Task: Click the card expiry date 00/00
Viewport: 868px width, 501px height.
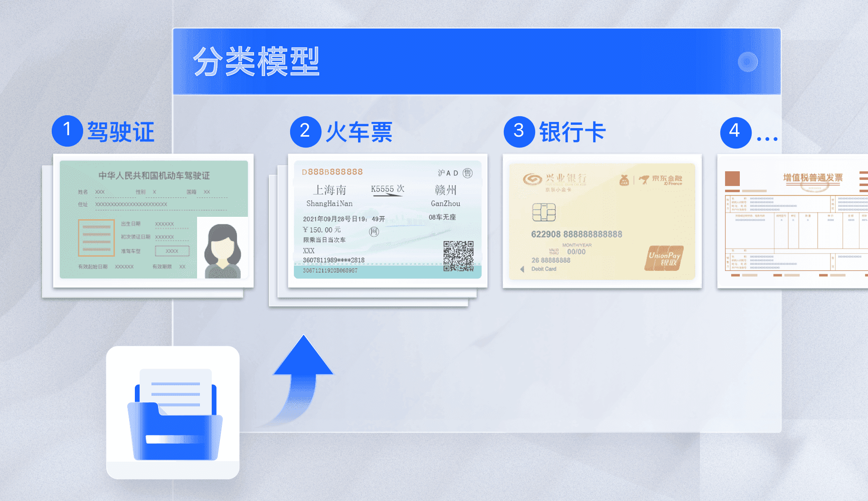Action: [x=576, y=252]
